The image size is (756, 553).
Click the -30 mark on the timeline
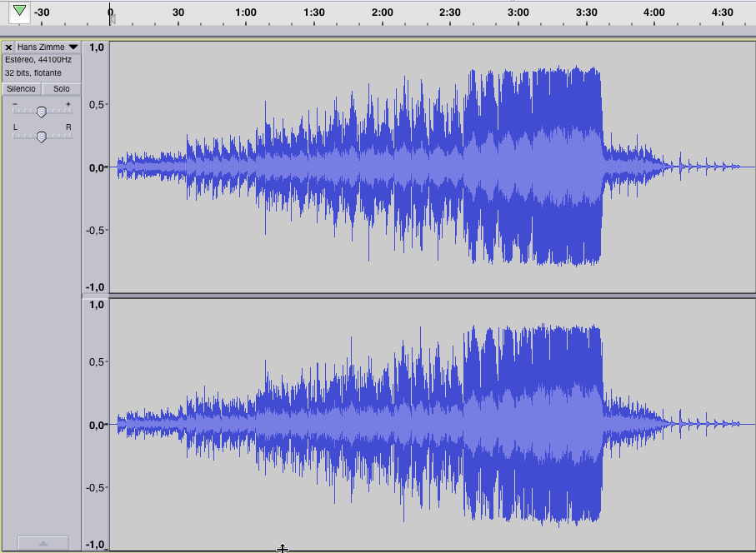tap(42, 12)
